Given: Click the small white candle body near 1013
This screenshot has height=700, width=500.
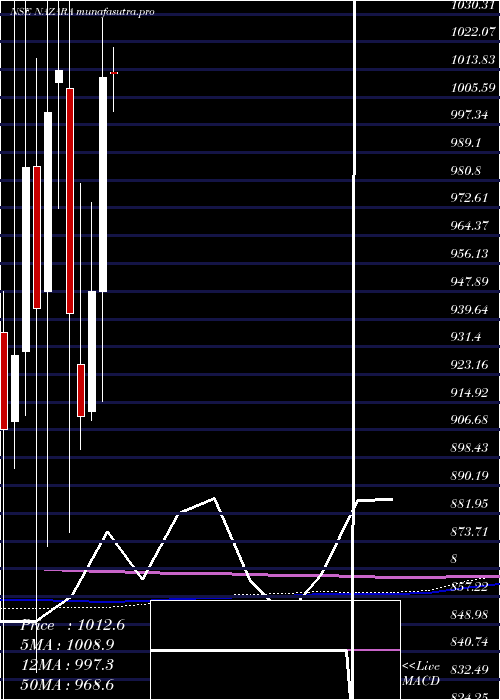Looking at the screenshot, I should [x=59, y=76].
